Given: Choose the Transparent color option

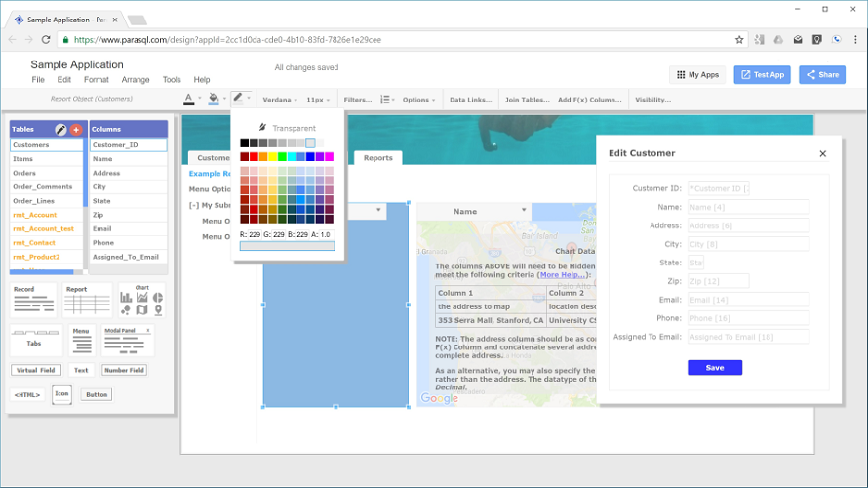Looking at the screenshot, I should click(x=287, y=128).
